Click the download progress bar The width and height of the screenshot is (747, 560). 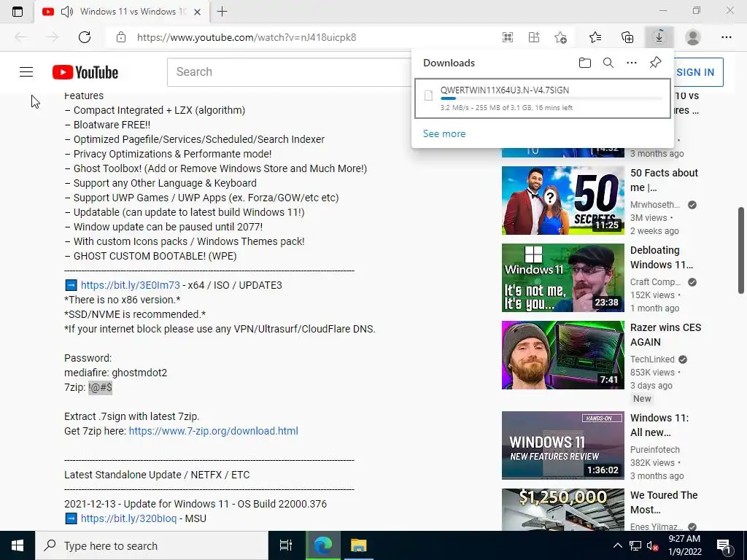551,98
